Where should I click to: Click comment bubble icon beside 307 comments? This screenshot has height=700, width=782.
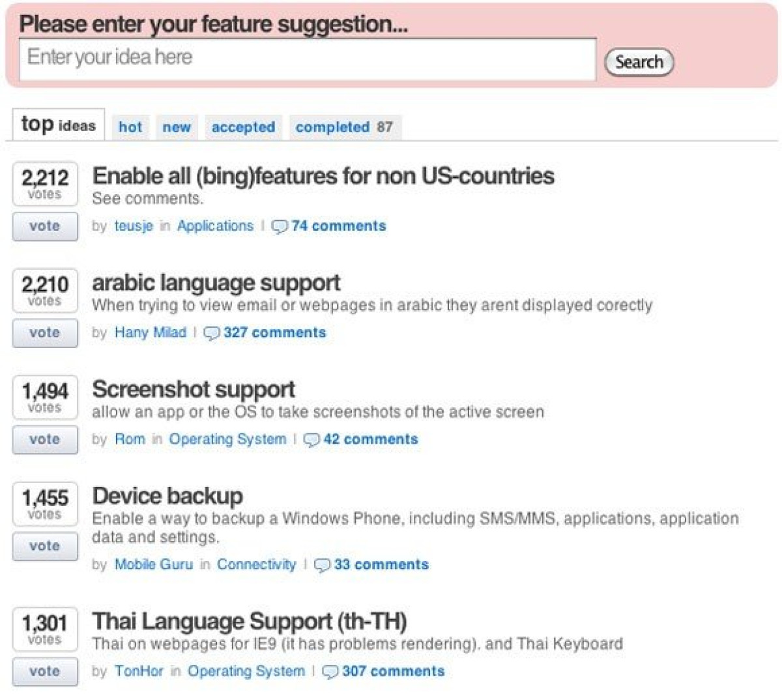(x=330, y=672)
